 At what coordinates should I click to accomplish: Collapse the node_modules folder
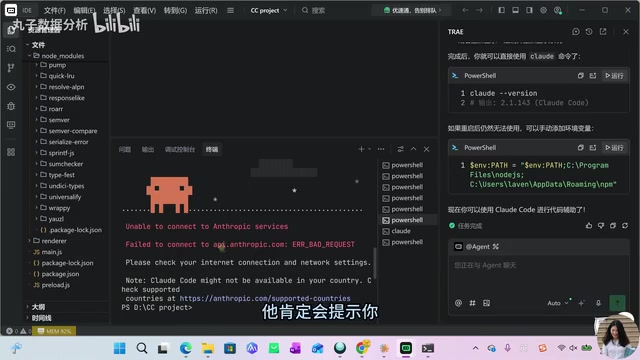(x=62, y=56)
